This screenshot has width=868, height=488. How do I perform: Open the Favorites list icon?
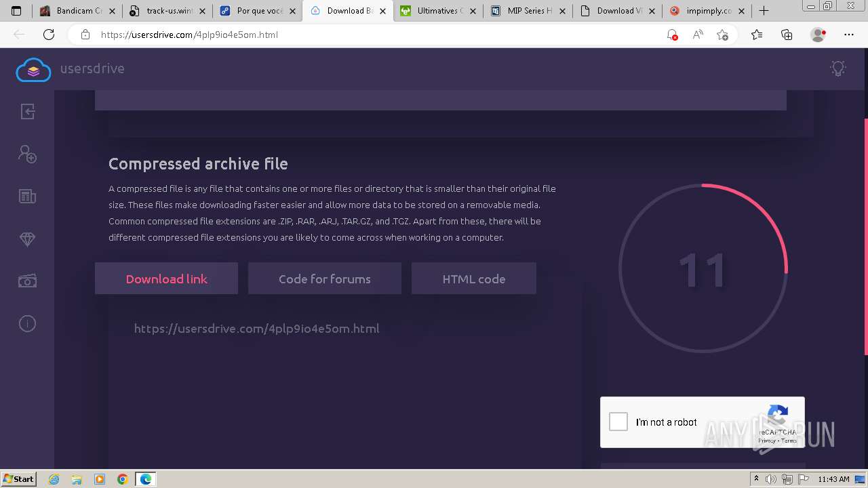757,35
